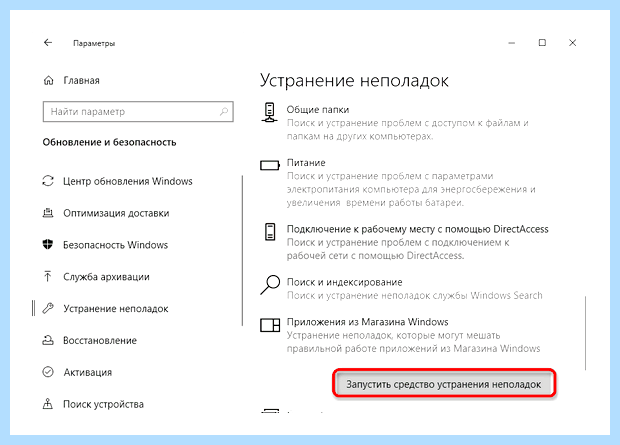
Task: Click Запустить средство устранения неполадок button
Action: 444,384
